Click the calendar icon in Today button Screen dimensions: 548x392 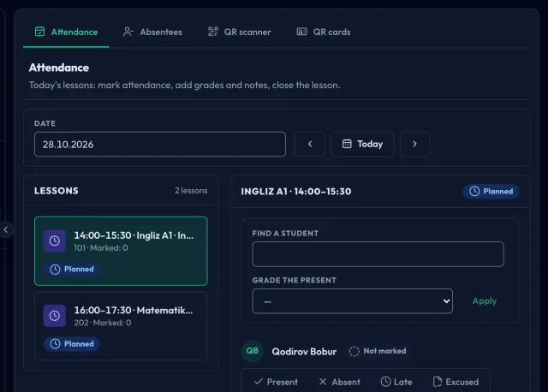(x=347, y=144)
